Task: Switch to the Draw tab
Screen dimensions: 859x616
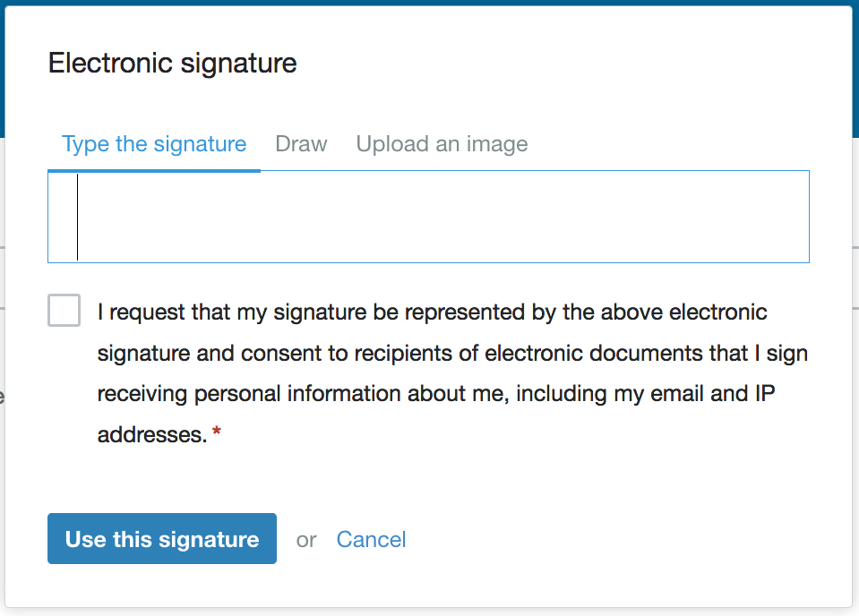Action: tap(301, 143)
